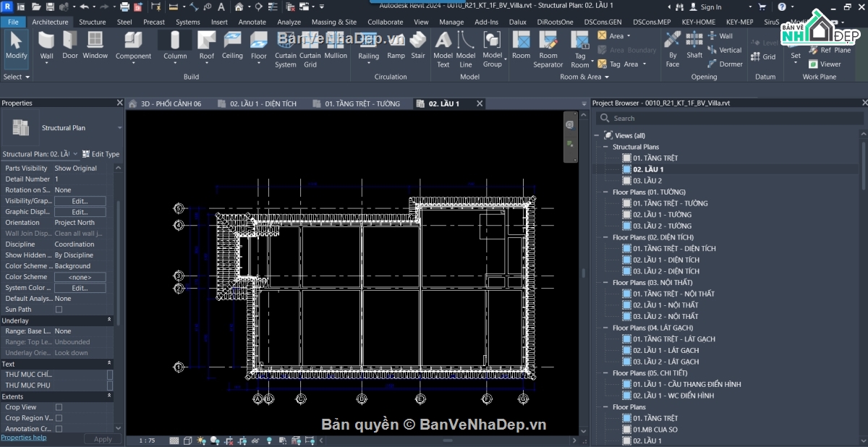Select the Column tool
This screenshot has width=868, height=447.
[x=175, y=47]
